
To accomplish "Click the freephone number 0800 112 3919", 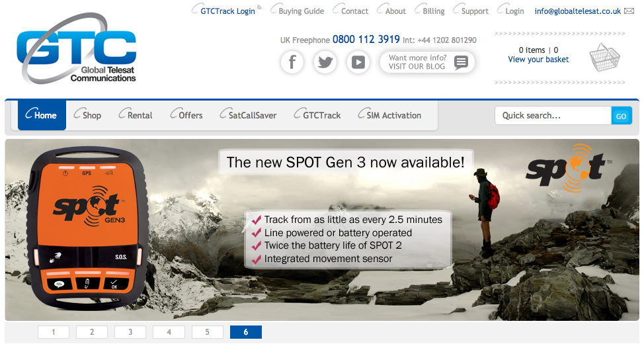I will click(x=366, y=40).
